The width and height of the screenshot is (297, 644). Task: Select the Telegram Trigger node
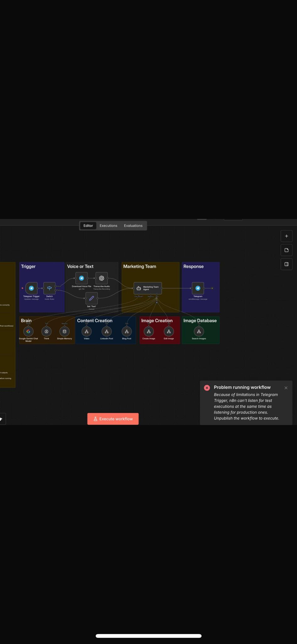(x=31, y=288)
